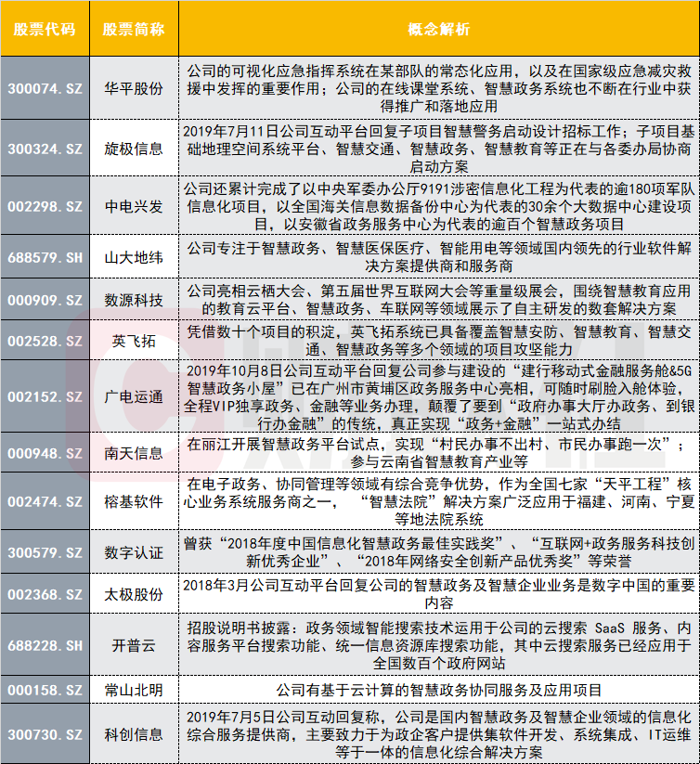Click the 开普云 concept description cell
This screenshot has width=700, height=764.
click(x=439, y=645)
